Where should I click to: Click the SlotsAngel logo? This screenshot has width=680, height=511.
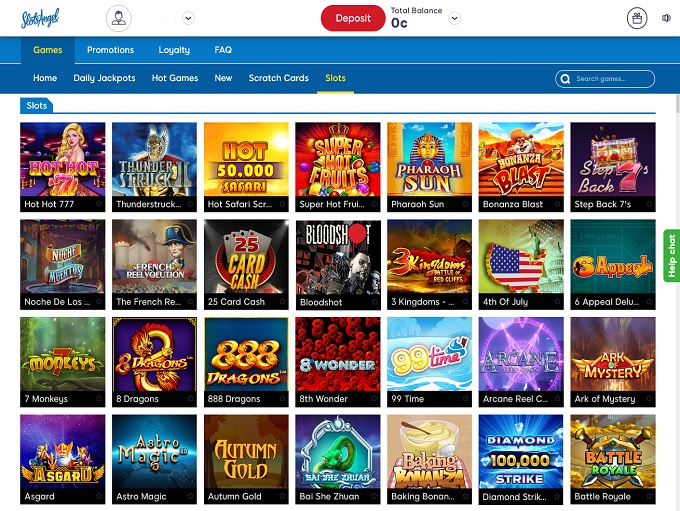click(x=41, y=18)
